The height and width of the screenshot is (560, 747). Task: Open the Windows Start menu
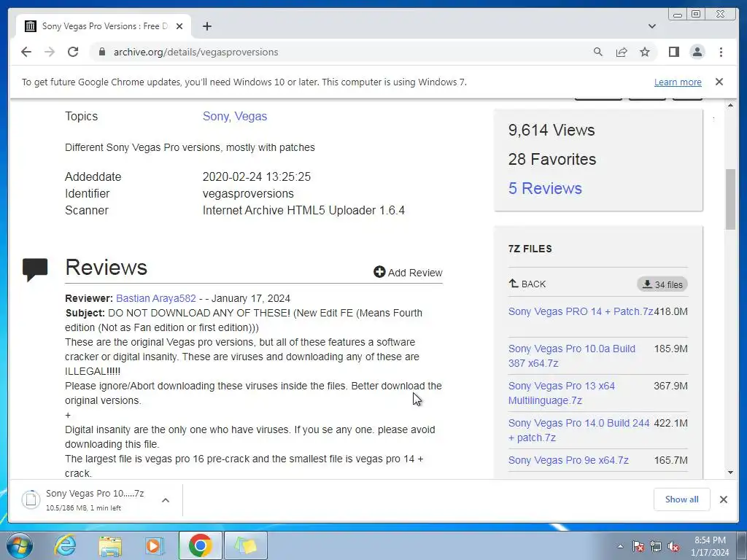point(20,545)
